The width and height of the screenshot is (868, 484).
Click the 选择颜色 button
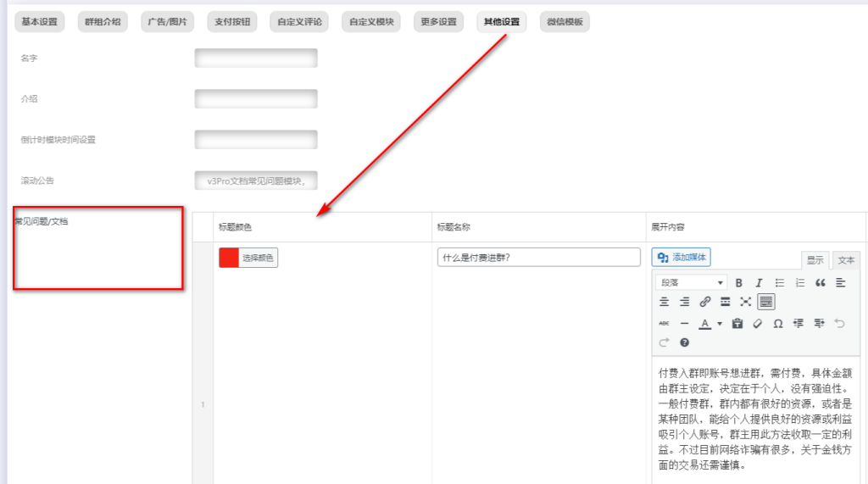coord(258,258)
